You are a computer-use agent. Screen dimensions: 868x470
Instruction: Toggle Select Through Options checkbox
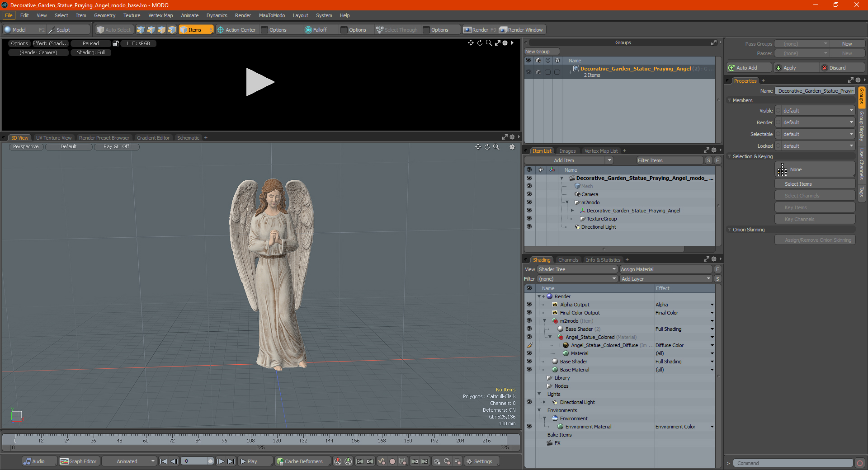click(426, 30)
